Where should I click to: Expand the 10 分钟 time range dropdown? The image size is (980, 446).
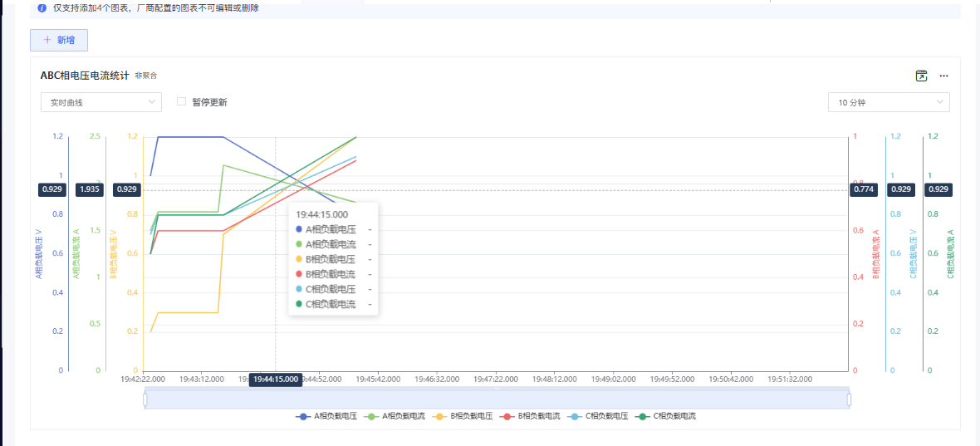coord(888,102)
